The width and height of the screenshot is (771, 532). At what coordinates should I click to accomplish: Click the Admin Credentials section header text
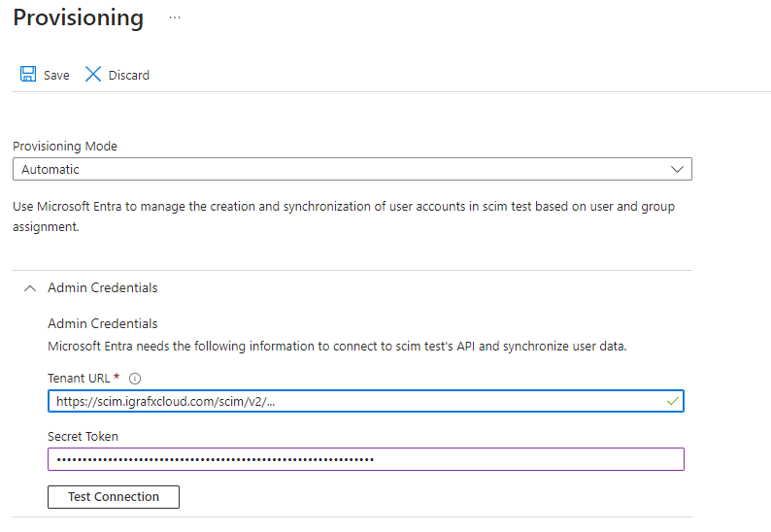tap(102, 288)
